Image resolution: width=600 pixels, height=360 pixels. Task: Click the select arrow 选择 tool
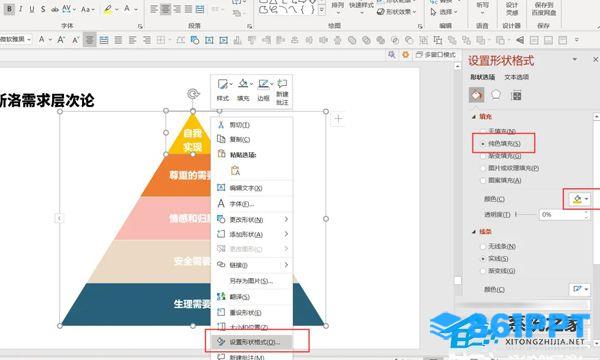click(x=443, y=12)
